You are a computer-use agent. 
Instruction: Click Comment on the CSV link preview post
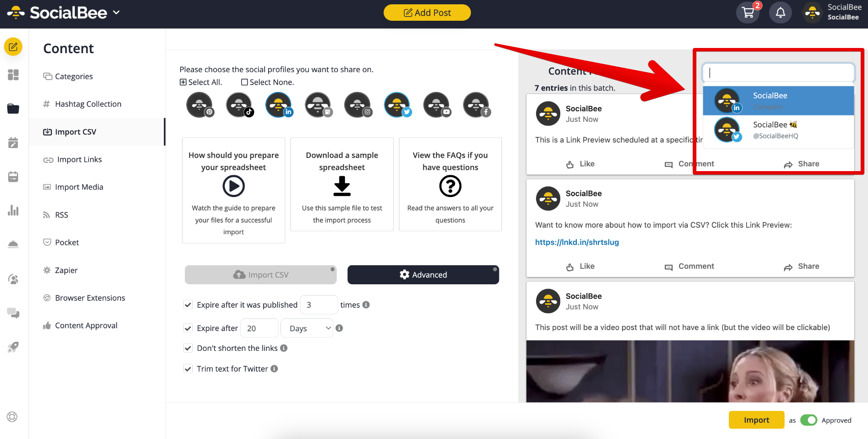point(689,266)
